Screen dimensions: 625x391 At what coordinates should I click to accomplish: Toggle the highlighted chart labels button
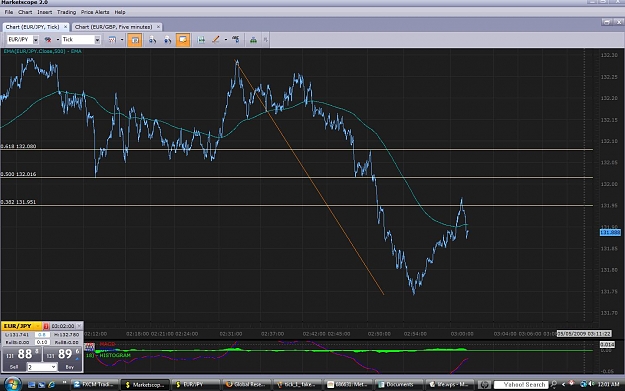183,40
